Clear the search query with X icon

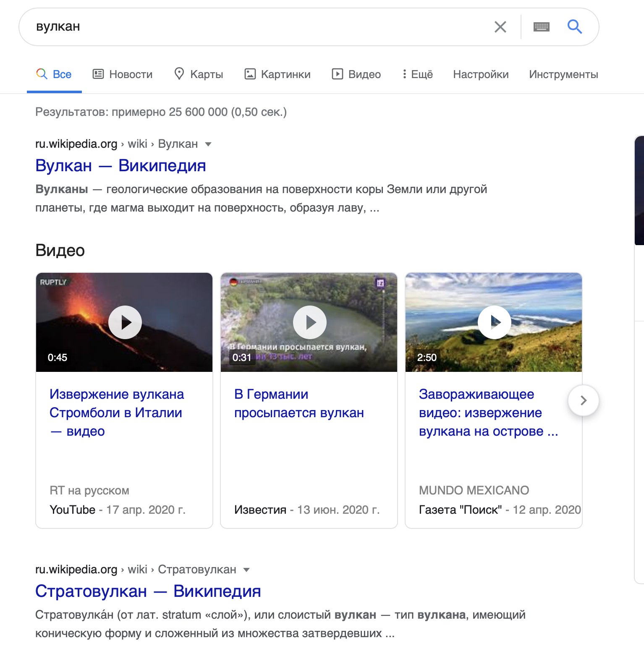tap(500, 27)
